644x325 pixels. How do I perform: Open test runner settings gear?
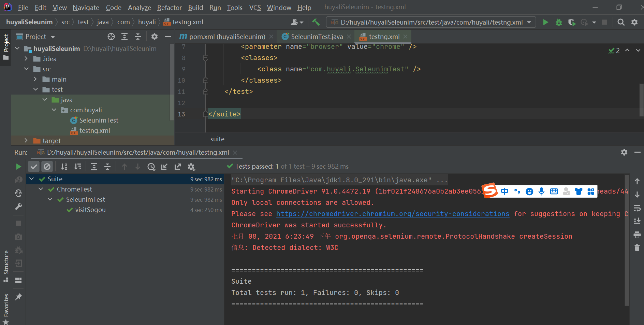click(191, 167)
